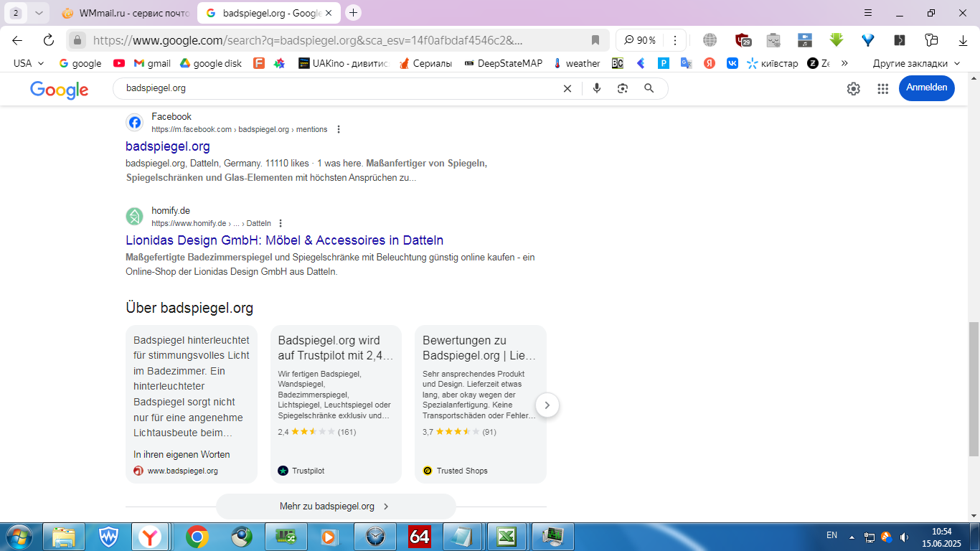This screenshot has width=980, height=551.
Task: Open the 90% zoom indicator
Action: 640,40
